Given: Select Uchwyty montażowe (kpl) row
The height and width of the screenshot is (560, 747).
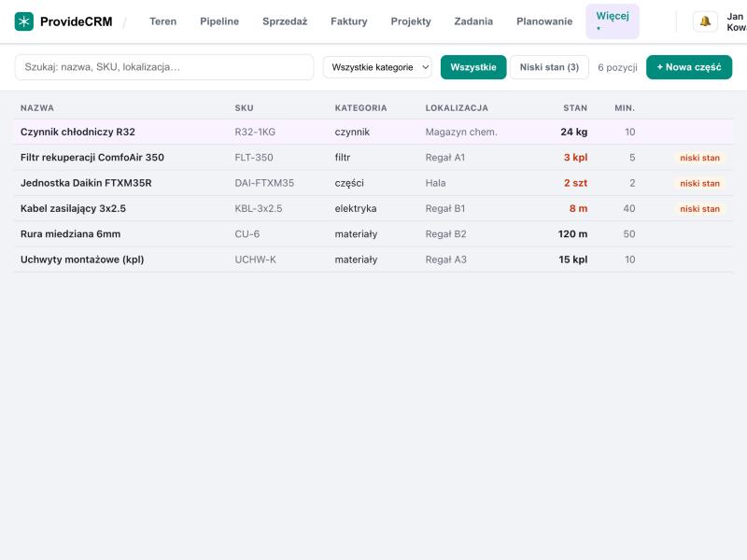Looking at the screenshot, I should (373, 259).
